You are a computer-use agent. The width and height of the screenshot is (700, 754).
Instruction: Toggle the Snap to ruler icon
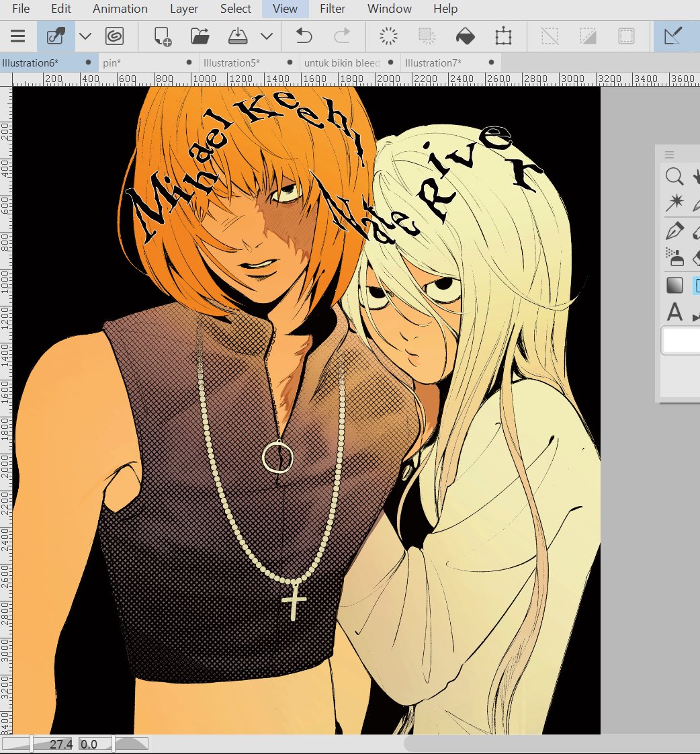tap(672, 36)
